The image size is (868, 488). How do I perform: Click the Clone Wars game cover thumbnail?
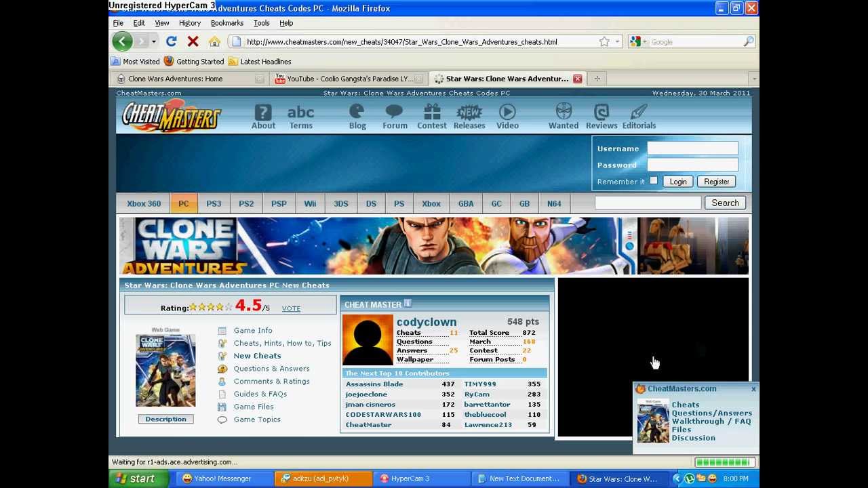coord(165,370)
